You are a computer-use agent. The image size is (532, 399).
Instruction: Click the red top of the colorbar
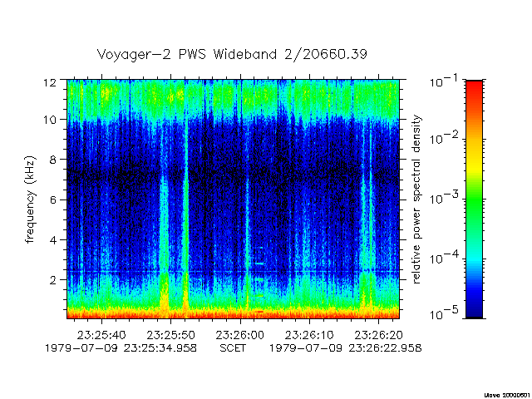point(474,86)
